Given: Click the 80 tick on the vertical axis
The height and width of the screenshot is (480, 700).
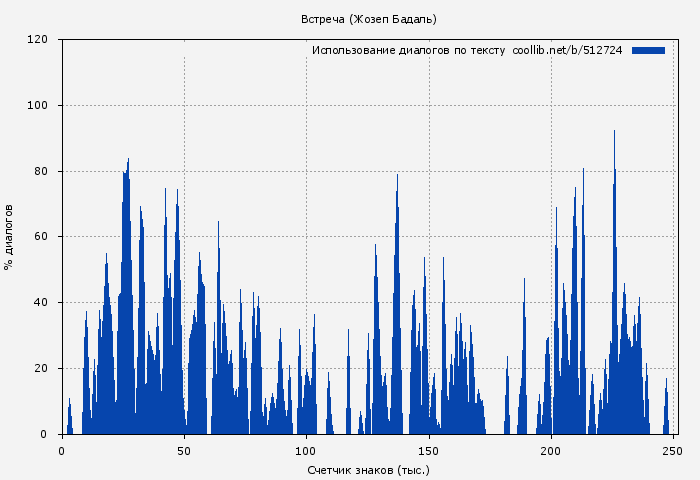Looking at the screenshot, I should (41, 171).
